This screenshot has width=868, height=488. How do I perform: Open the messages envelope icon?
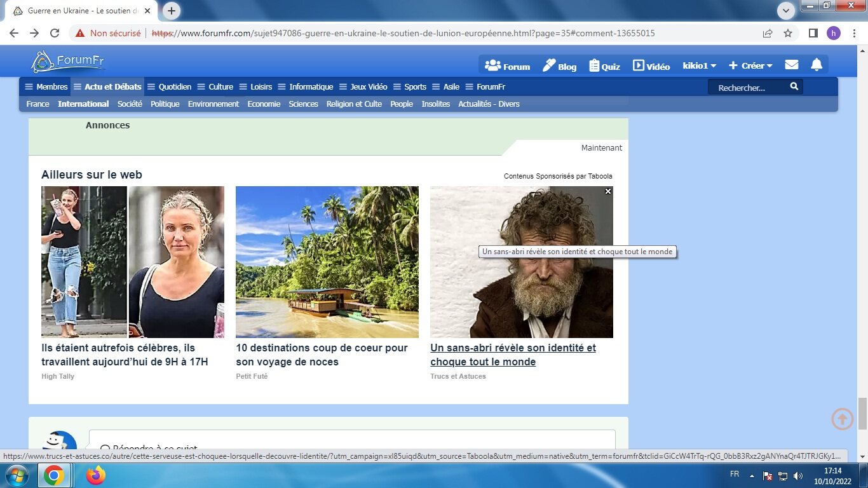click(791, 65)
